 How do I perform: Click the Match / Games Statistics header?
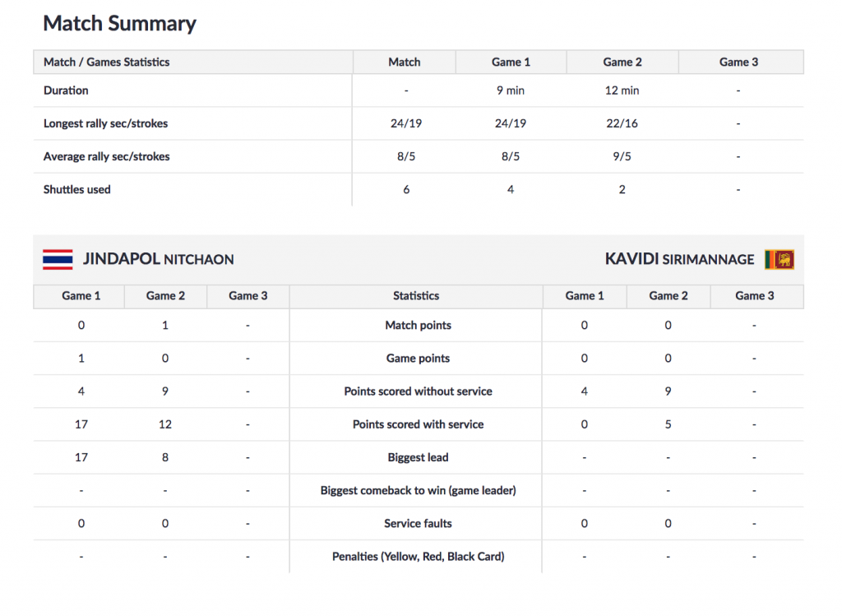point(106,63)
